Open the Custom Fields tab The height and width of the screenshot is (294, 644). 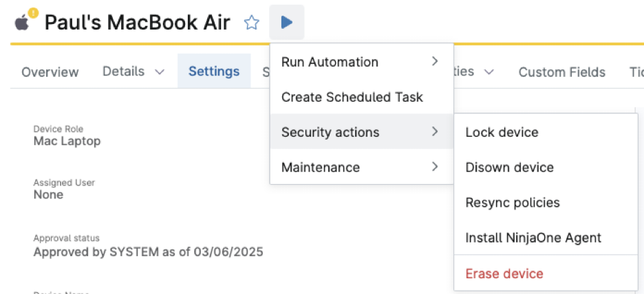point(561,72)
